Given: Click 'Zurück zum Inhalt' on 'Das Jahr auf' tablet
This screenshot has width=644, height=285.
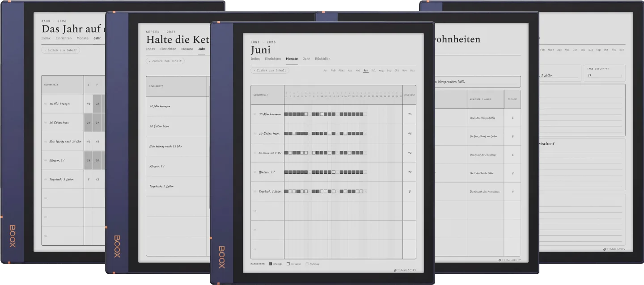Looking at the screenshot, I should coord(60,50).
